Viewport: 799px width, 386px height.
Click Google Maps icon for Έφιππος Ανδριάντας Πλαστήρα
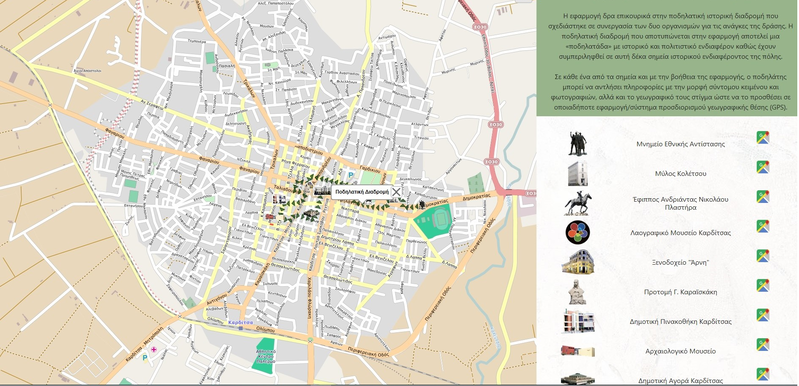[762, 197]
